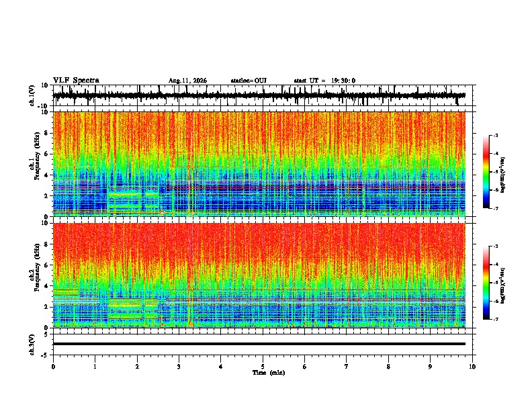The height and width of the screenshot is (411, 532).
Task: Click the ch.1 color scale bar
Action: click(x=486, y=172)
